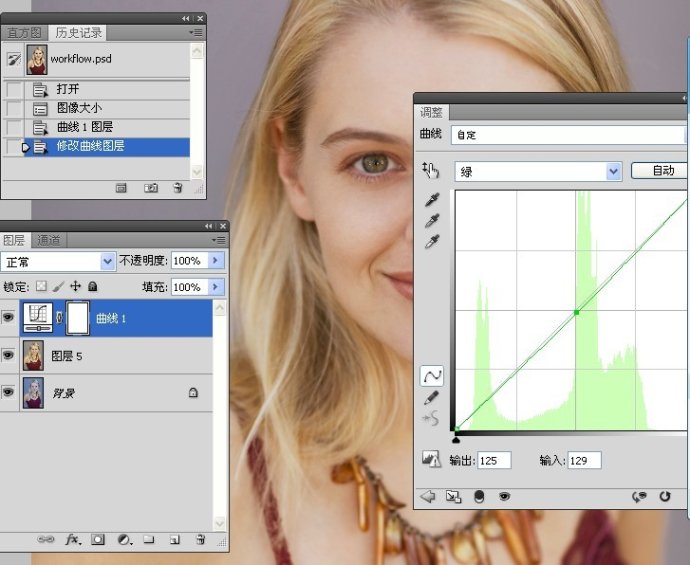This screenshot has height=565, width=690.
Task: Pick the black point eyedropper in Curves
Action: pyautogui.click(x=432, y=200)
